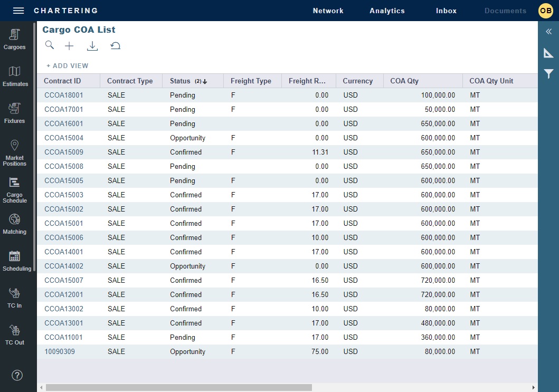Click the download export icon
559x392 pixels.
click(92, 46)
